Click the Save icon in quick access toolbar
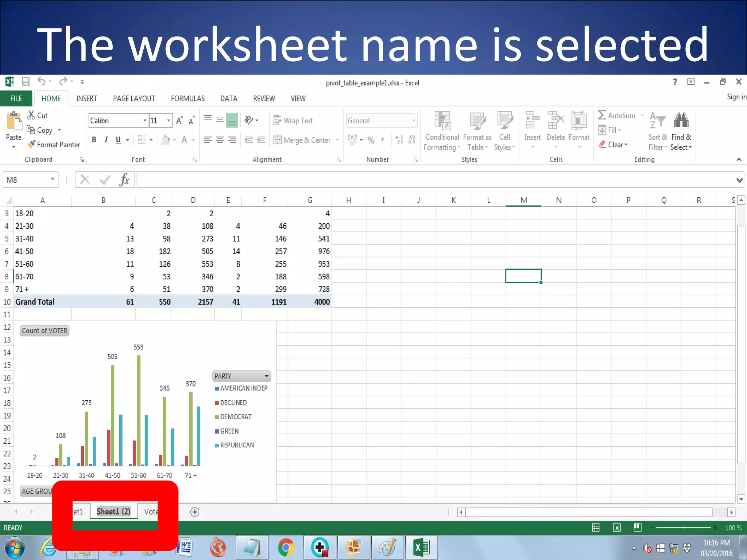Viewport: 747px width, 560px height. tap(25, 82)
